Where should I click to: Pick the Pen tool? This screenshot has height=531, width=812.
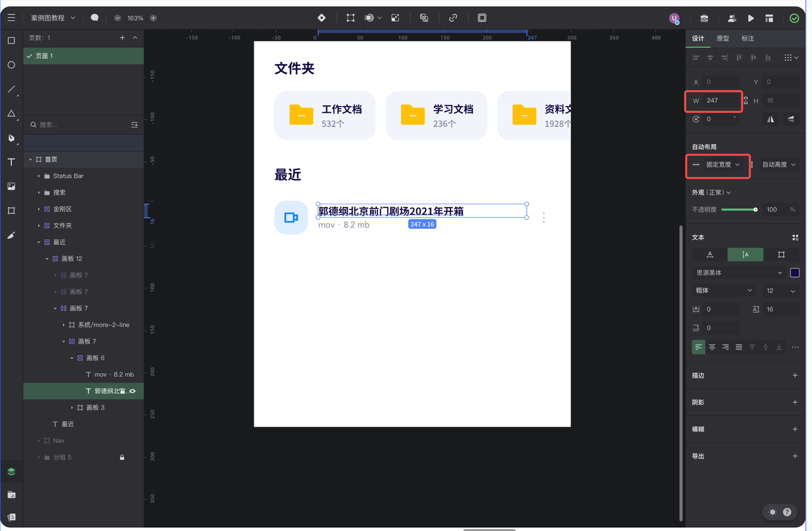tap(11, 138)
